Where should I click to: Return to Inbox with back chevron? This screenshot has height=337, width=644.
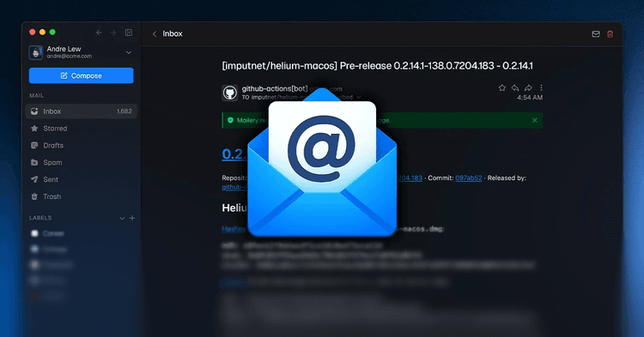[155, 34]
